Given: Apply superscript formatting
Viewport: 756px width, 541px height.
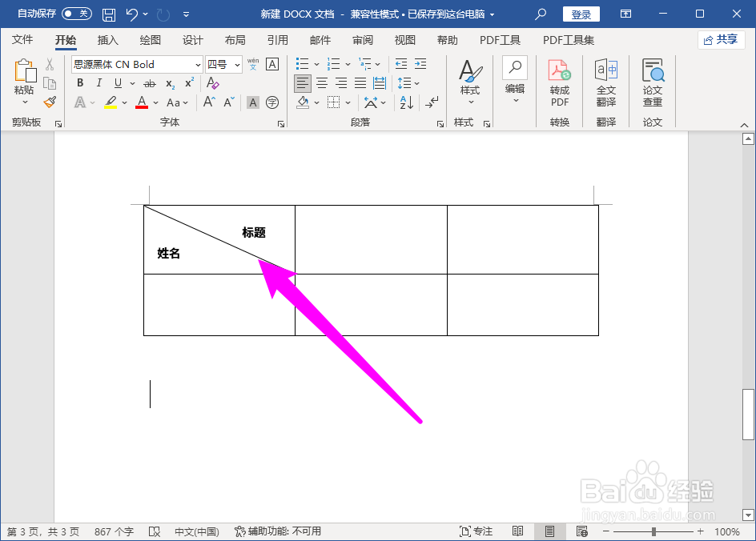Looking at the screenshot, I should click(189, 83).
